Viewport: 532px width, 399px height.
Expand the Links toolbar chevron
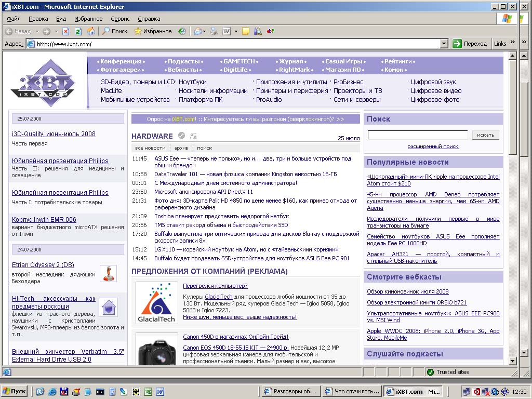pos(513,42)
